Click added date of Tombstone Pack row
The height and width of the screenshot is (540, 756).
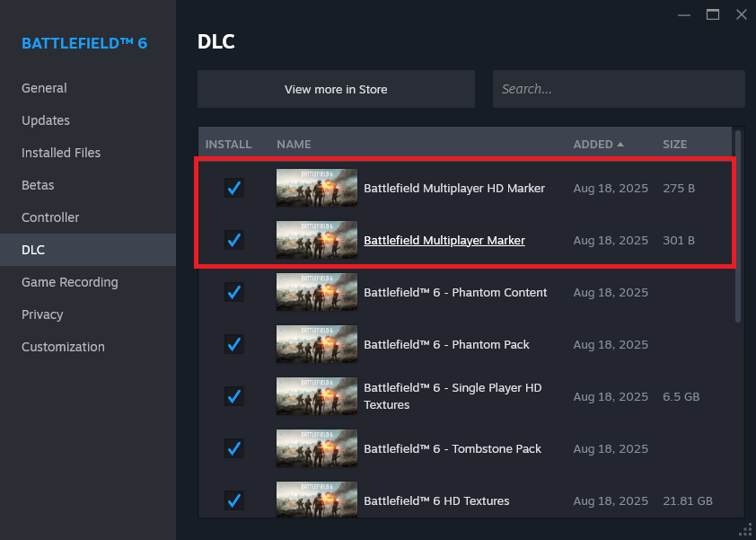611,448
